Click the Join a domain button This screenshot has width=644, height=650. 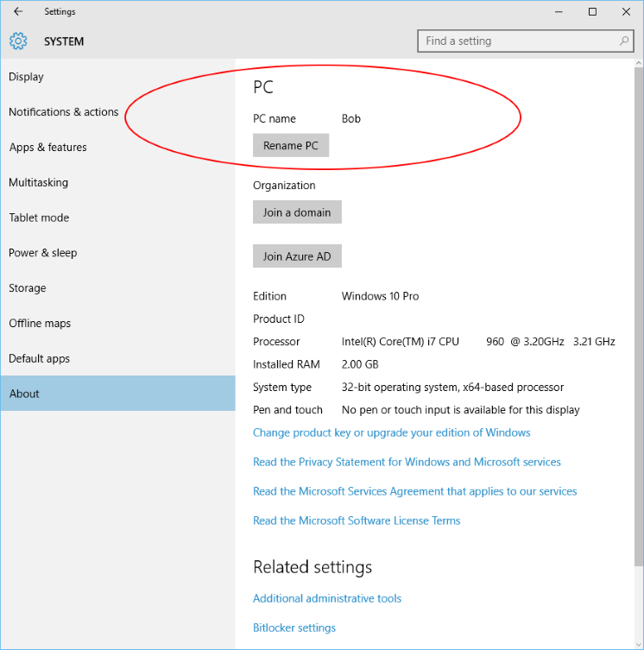pos(297,212)
